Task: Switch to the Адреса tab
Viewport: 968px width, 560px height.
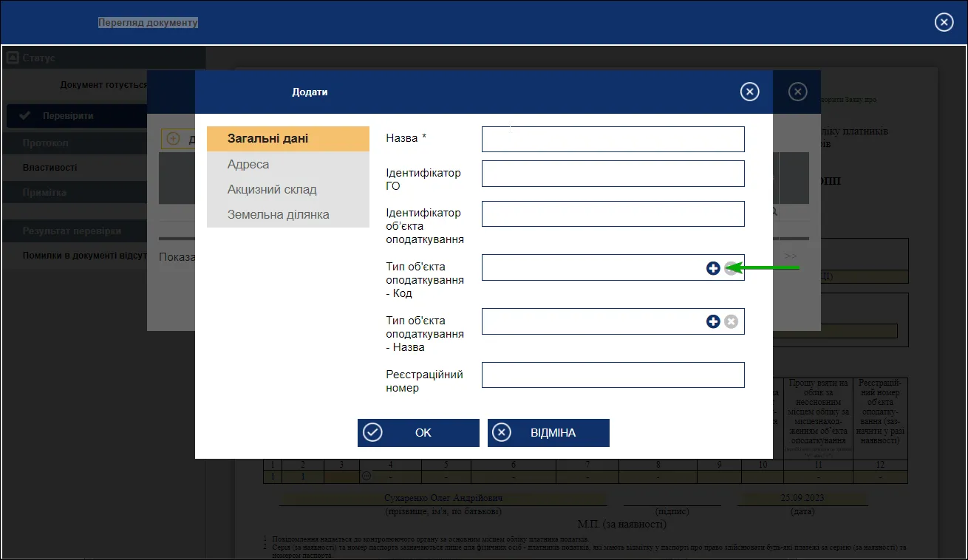Action: [x=288, y=164]
